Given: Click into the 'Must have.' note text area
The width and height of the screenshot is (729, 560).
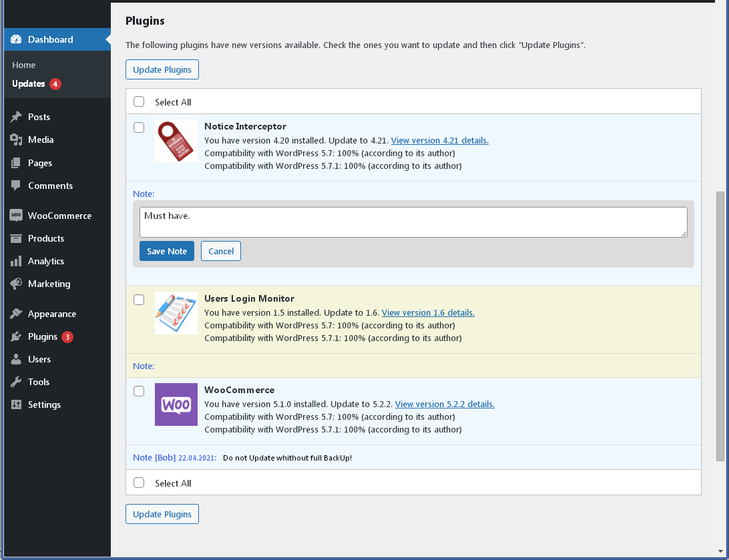Looking at the screenshot, I should (413, 222).
